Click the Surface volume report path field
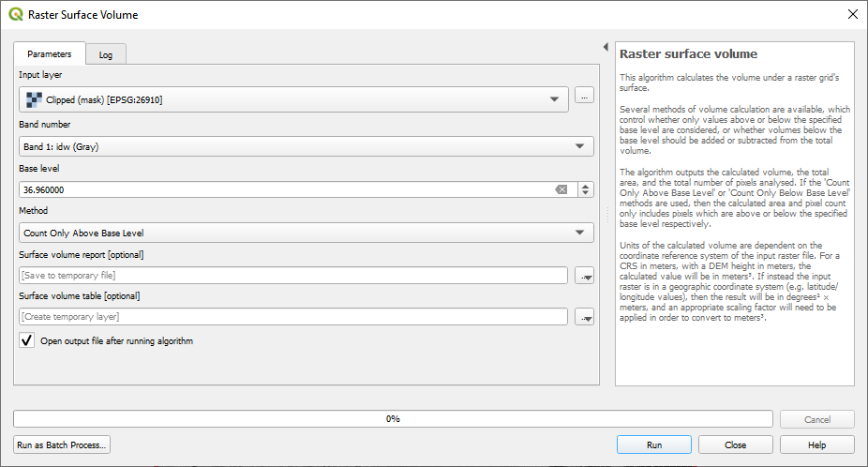 pos(293,276)
